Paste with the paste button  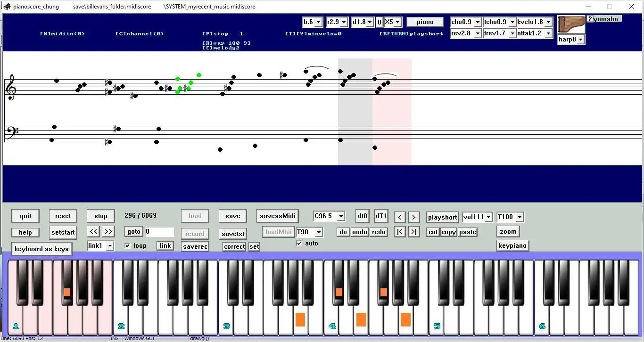click(467, 232)
